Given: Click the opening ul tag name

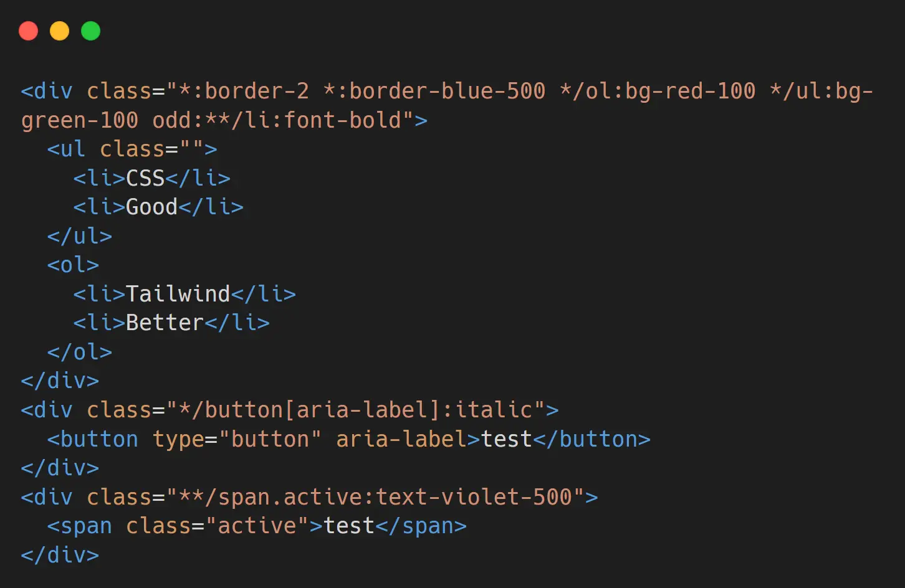Looking at the screenshot, I should [73, 149].
